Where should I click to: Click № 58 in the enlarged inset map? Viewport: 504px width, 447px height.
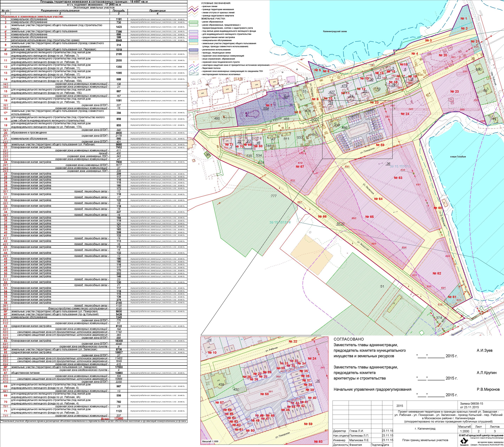264,394
